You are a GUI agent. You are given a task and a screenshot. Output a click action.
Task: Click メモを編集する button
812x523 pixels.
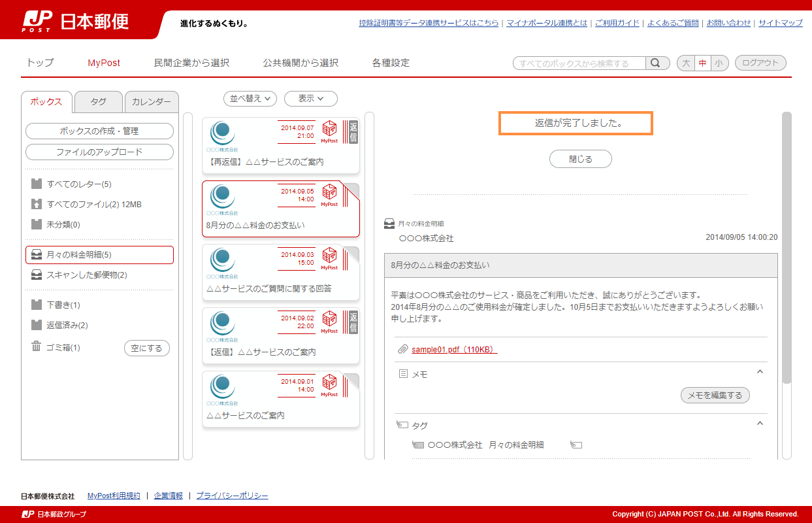coord(715,395)
